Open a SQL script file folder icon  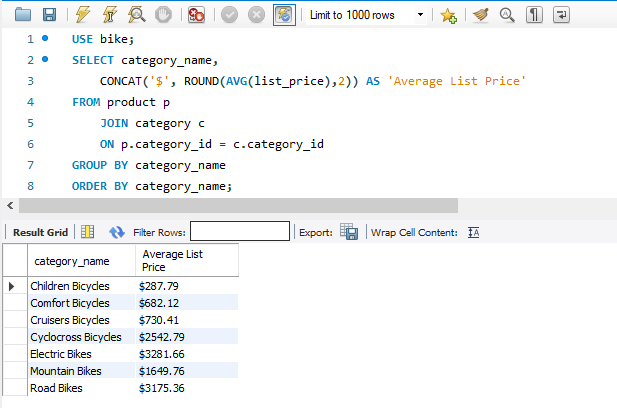tap(23, 15)
